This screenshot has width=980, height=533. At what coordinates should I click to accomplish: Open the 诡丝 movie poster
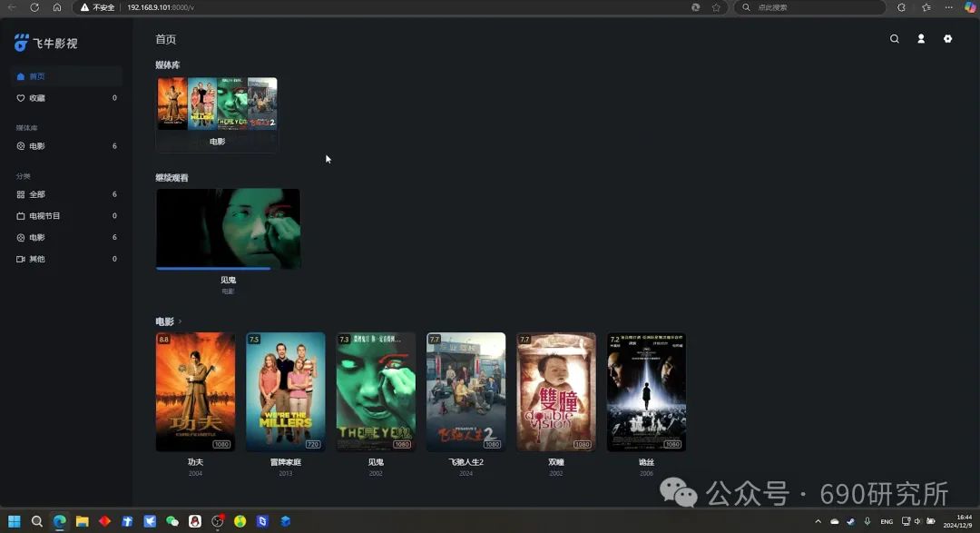click(646, 391)
